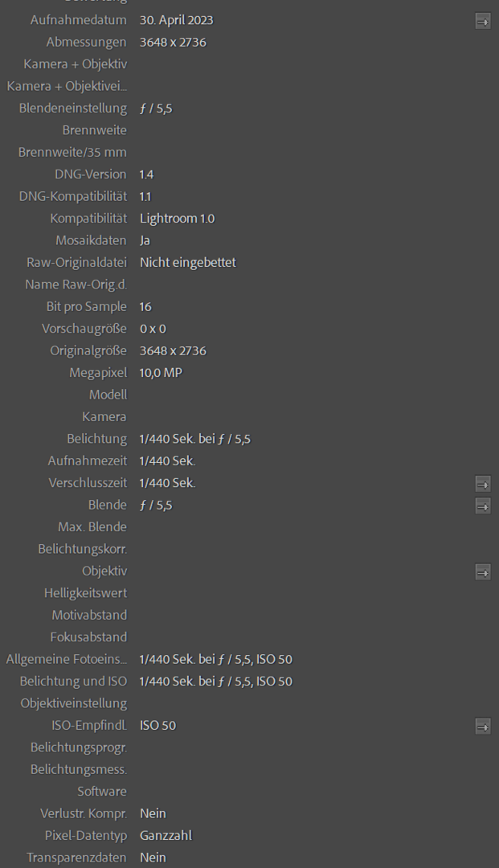Click the arrow button beside Aufnahmedatum
Viewport: 499px width, 868px height.
(x=482, y=22)
